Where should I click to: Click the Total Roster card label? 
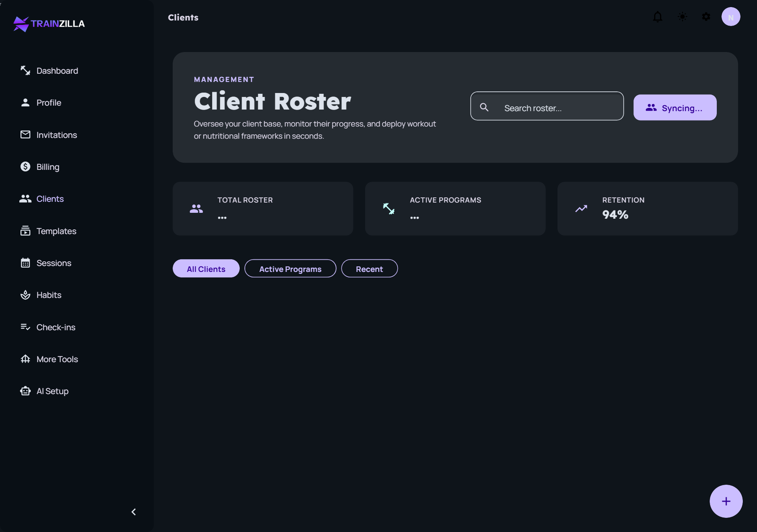coord(245,200)
